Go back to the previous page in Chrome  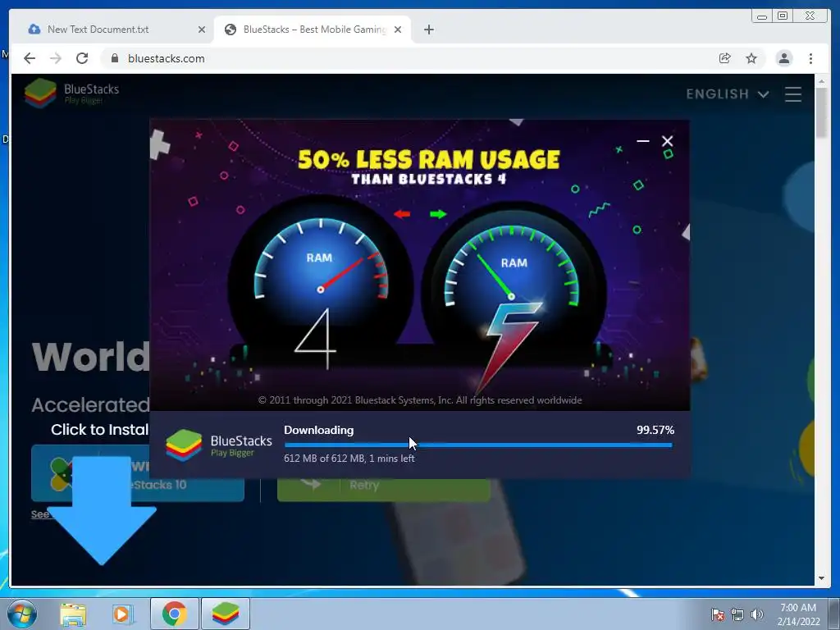[30, 58]
